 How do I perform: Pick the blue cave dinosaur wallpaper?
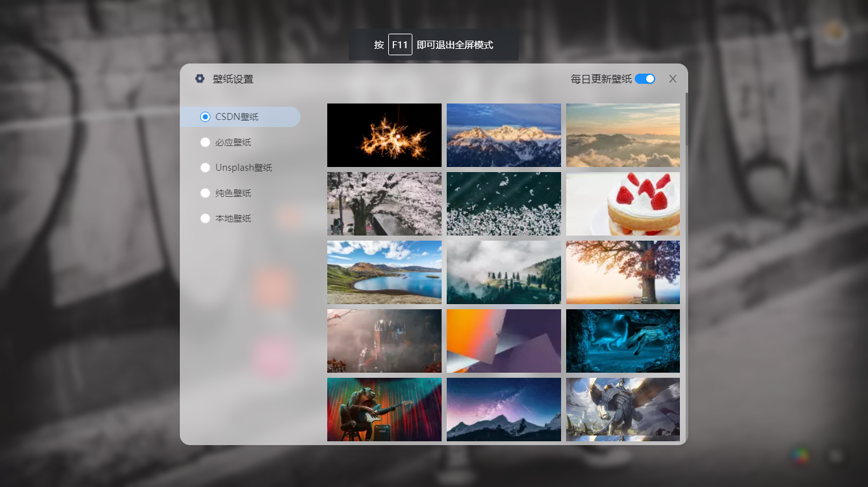pos(623,341)
